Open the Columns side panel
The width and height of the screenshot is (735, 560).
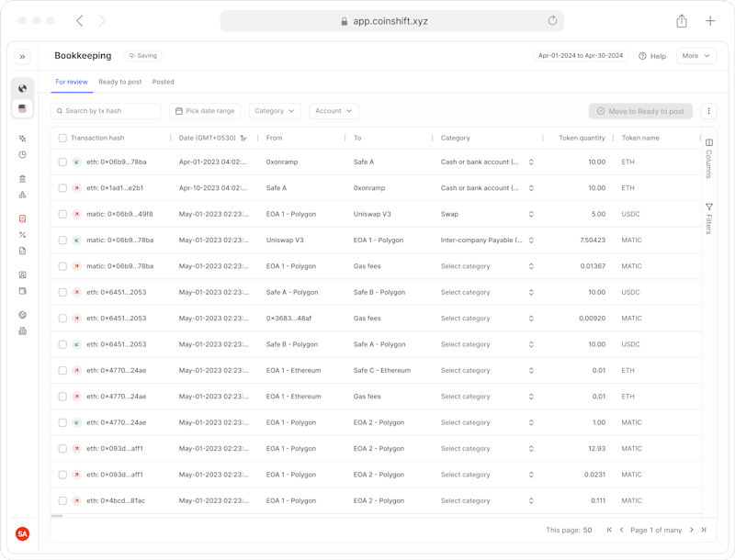(x=709, y=159)
